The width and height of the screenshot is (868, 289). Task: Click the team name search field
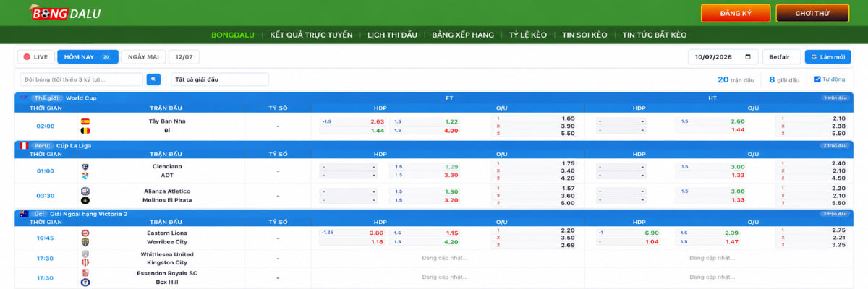pyautogui.click(x=82, y=79)
